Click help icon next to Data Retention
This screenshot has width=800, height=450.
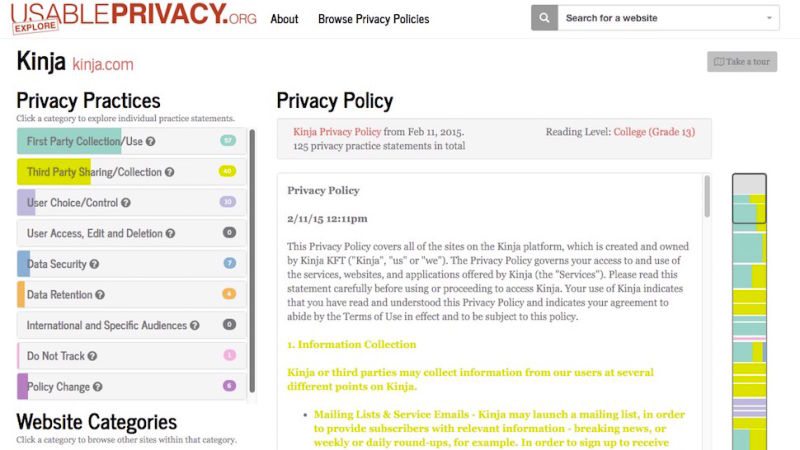(x=100, y=294)
